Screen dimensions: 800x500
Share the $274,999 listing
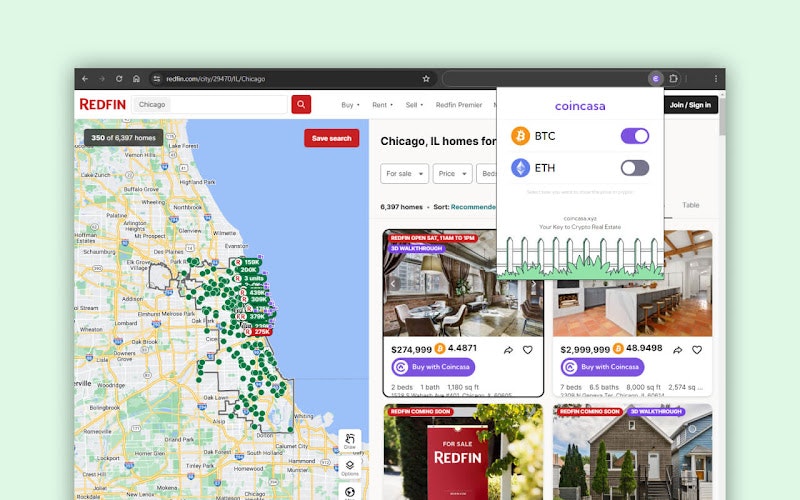tap(508, 350)
